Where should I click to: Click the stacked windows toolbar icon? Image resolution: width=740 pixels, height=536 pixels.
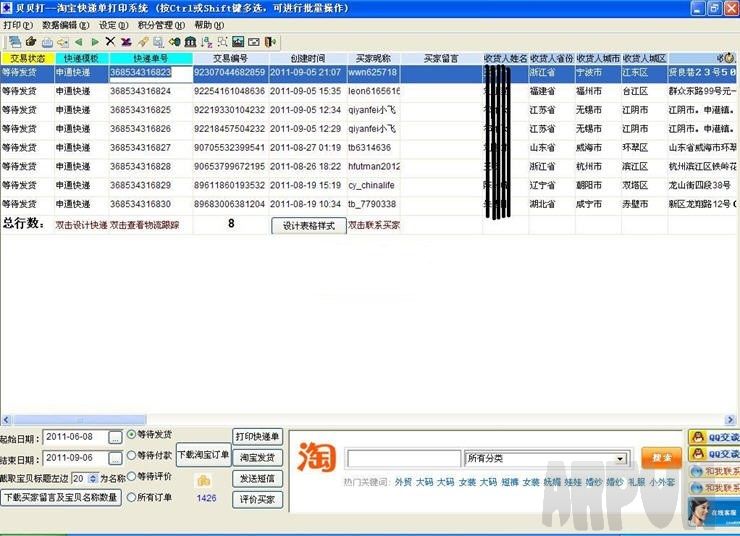click(x=15, y=42)
